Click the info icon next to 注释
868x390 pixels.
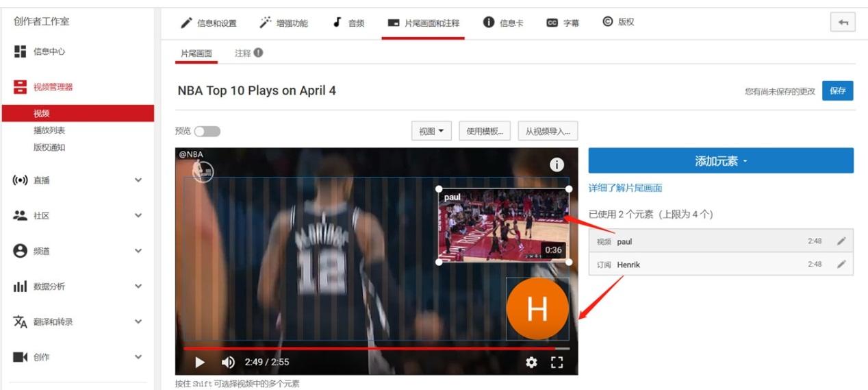(x=258, y=53)
